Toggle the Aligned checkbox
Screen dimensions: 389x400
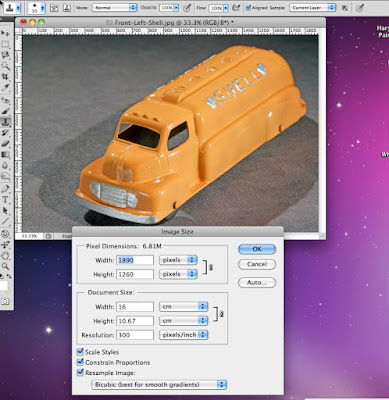tap(248, 8)
